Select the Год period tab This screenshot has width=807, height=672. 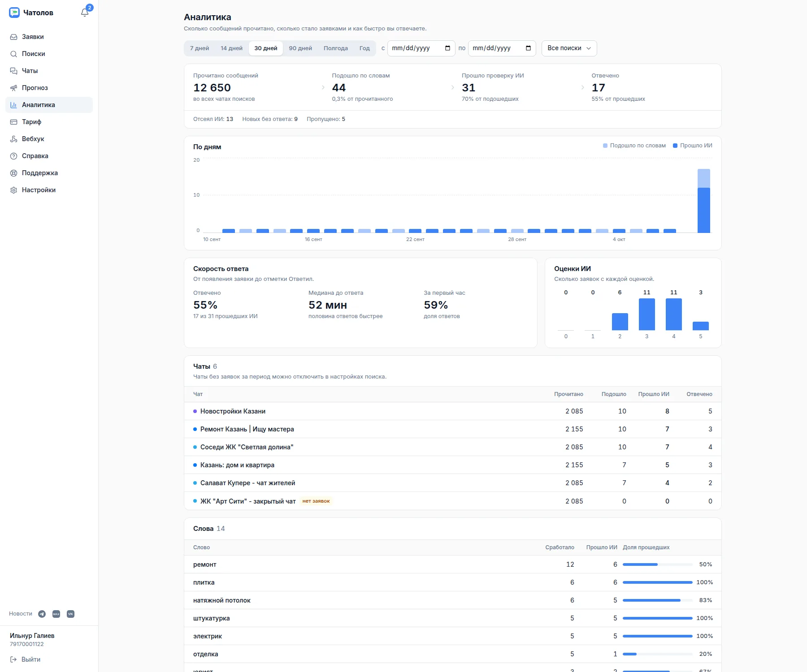(364, 48)
